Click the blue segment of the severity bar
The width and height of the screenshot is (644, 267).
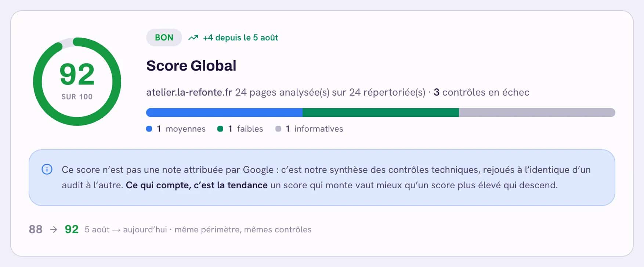pyautogui.click(x=224, y=113)
